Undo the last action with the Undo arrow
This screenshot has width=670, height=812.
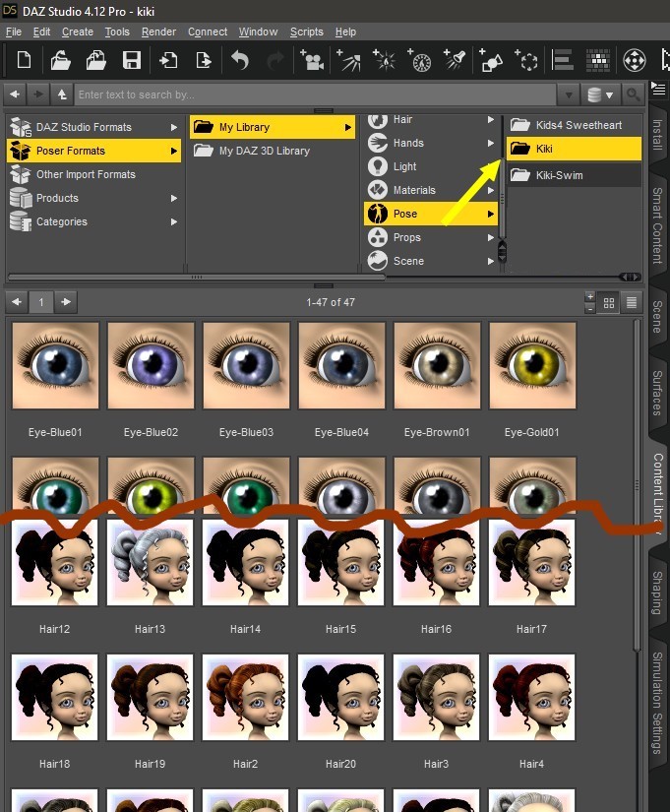coord(240,60)
